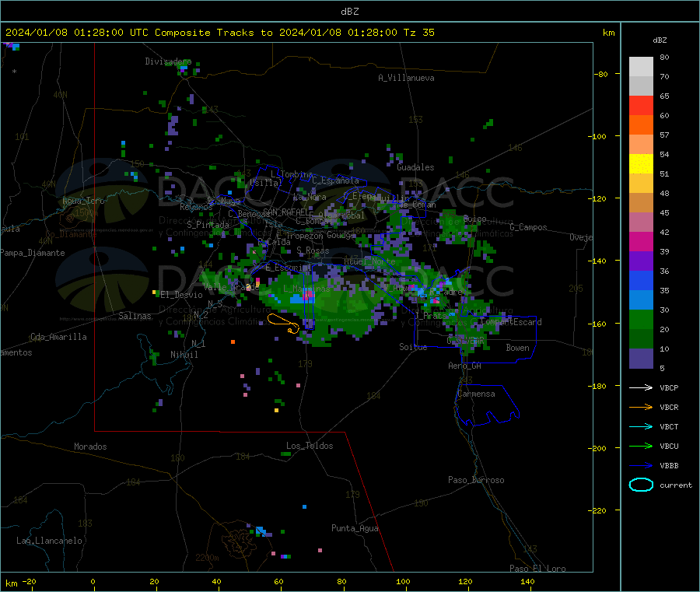Click the Lag.Llancanelo label
This screenshot has height=592, width=700.
coord(49,541)
